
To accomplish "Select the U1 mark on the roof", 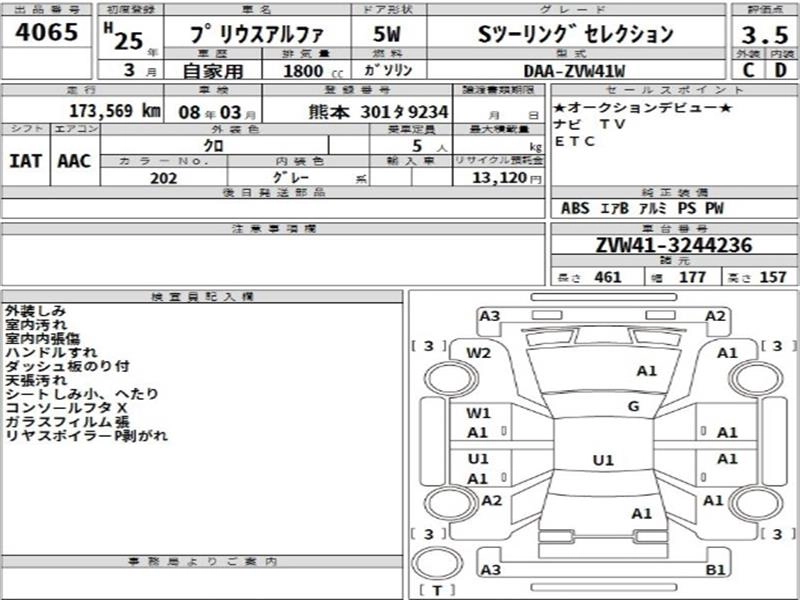I will coord(603,461).
